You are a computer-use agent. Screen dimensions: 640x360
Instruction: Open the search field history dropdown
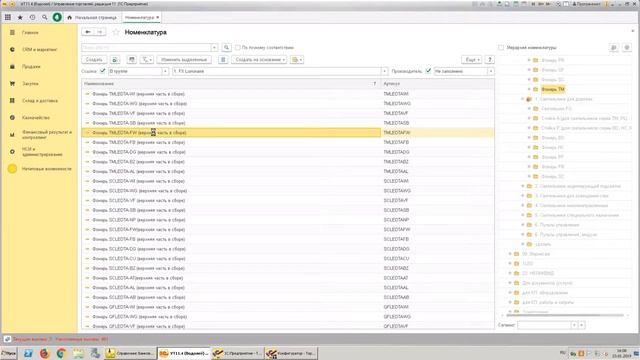point(214,48)
